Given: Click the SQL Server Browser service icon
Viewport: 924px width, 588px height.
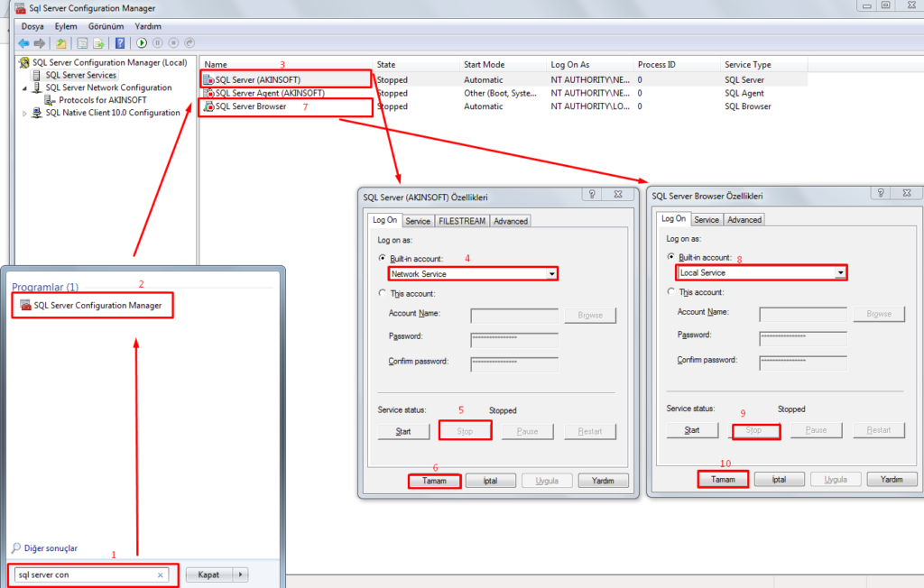Looking at the screenshot, I should [208, 106].
